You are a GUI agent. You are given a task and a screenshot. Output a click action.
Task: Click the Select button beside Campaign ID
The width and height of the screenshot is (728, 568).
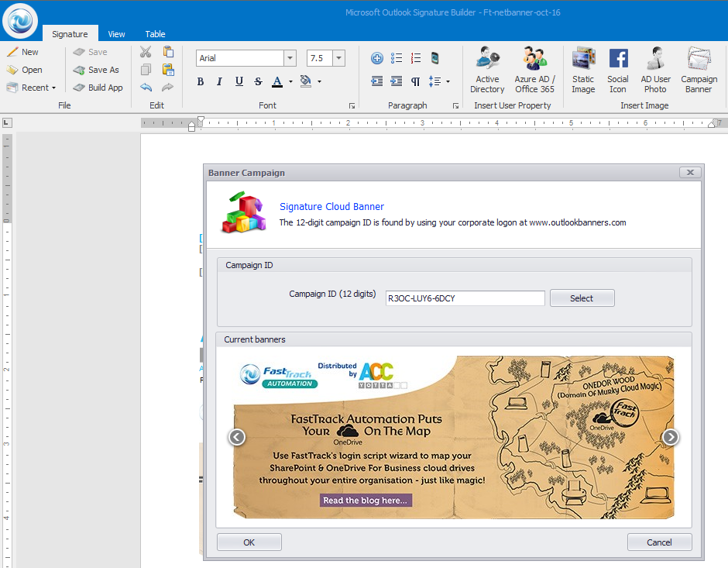[582, 298]
